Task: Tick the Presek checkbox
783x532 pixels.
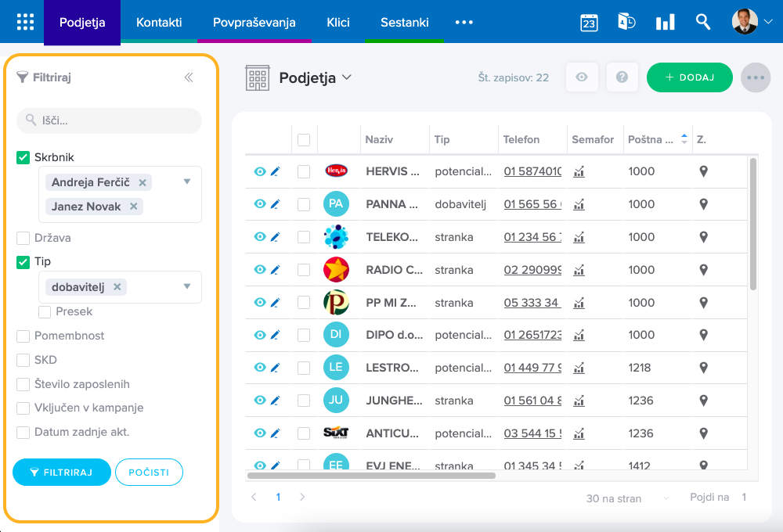Action: (45, 311)
